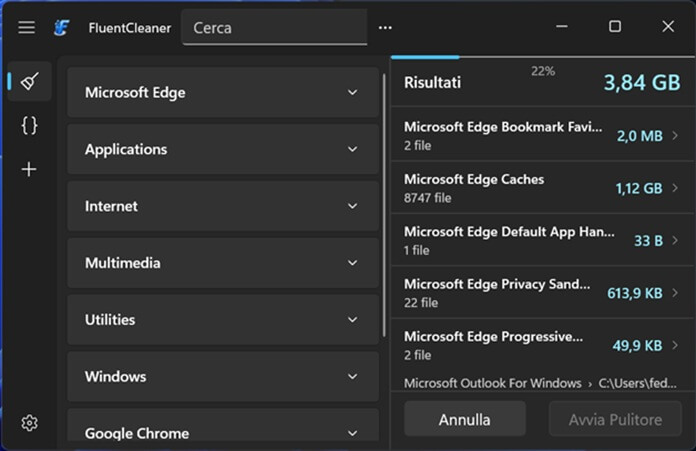Select the Windows category label
Image resolution: width=696 pixels, height=451 pixels.
(x=115, y=376)
